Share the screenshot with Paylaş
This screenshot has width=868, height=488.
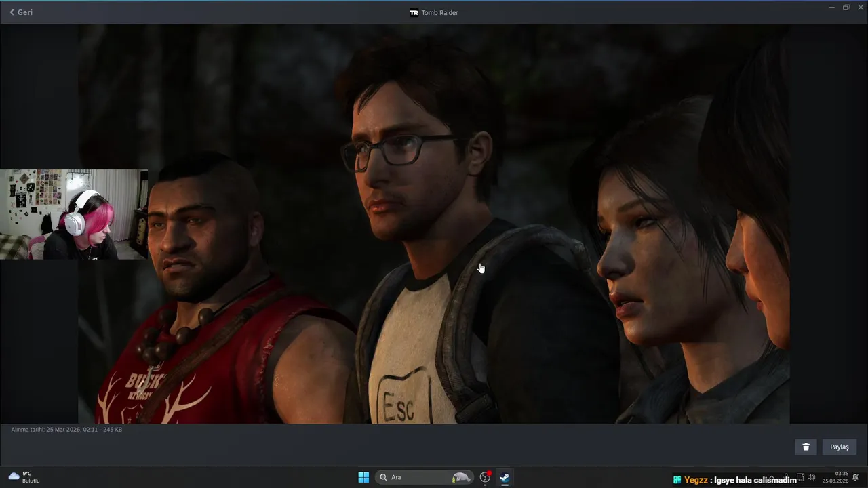pos(840,447)
